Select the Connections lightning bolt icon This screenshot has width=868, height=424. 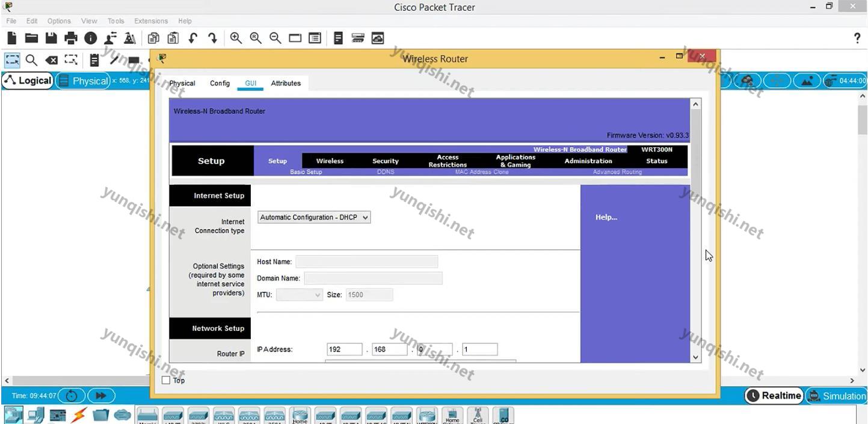point(79,415)
